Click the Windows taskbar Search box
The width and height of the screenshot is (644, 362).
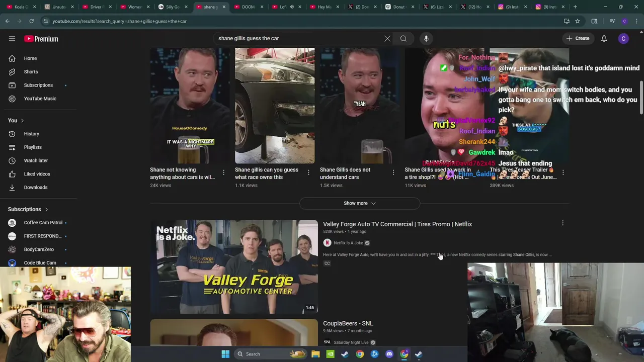(271, 354)
